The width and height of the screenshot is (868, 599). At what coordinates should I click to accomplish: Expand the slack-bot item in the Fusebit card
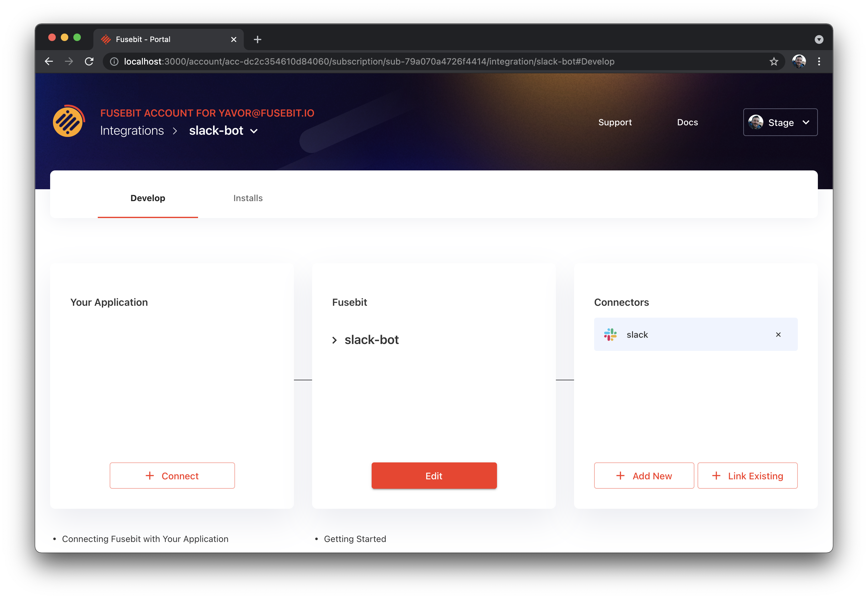[x=334, y=340]
